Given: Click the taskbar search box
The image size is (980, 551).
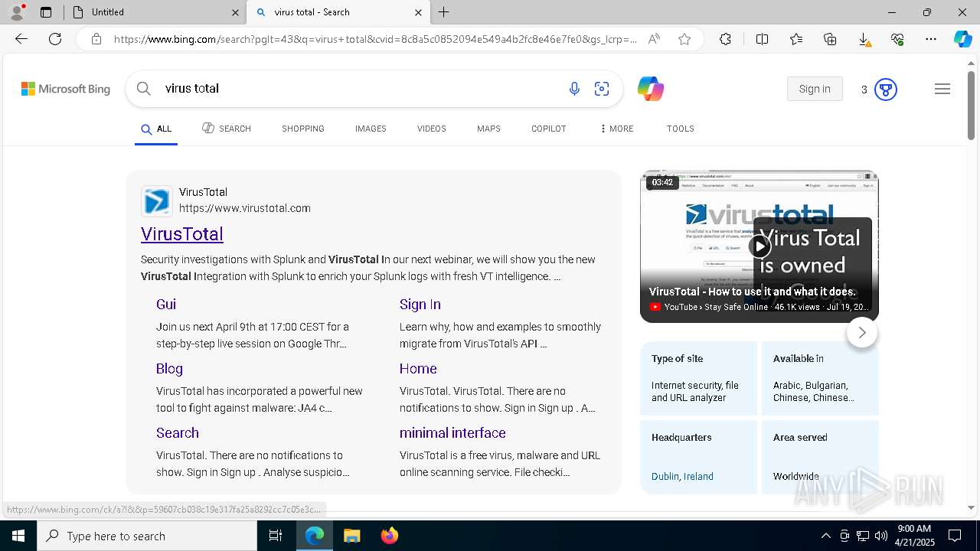Looking at the screenshot, I should click(147, 536).
